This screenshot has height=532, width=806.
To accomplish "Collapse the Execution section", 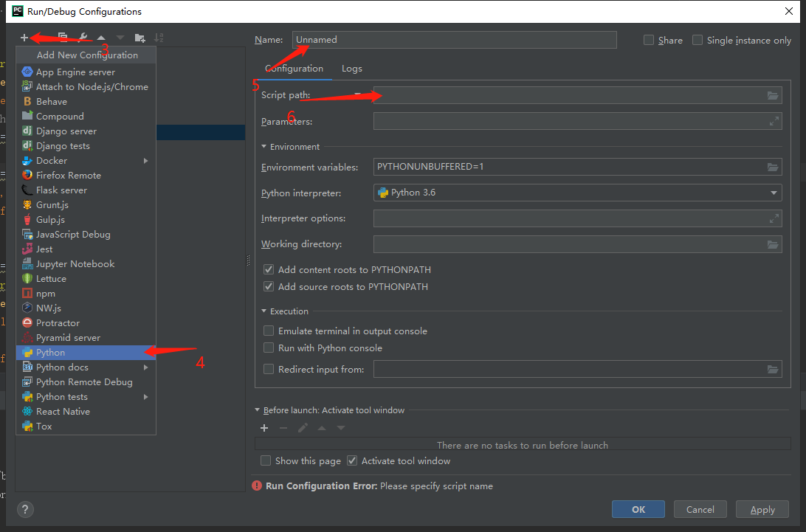I will pos(263,311).
